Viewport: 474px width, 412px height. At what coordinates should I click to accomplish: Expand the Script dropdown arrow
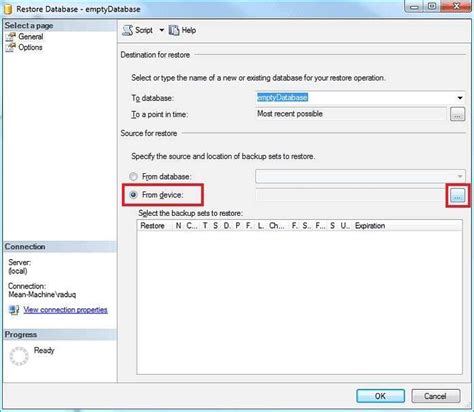[x=161, y=30]
